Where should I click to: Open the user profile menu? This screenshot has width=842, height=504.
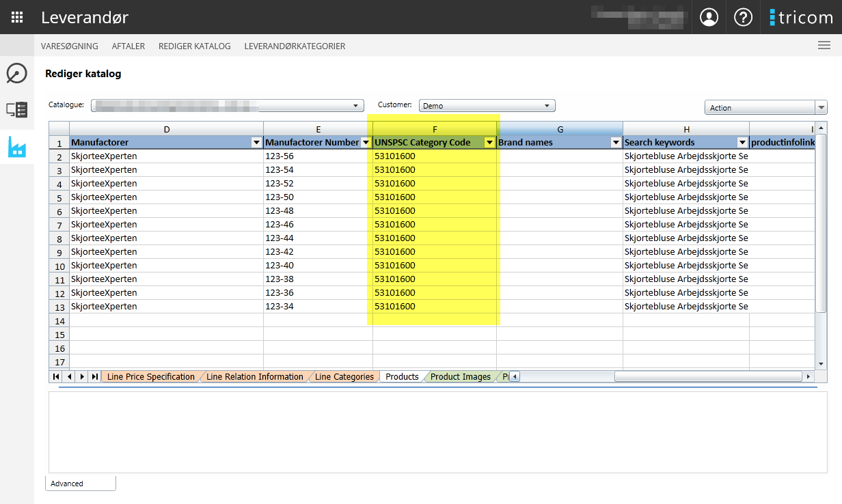[709, 17]
